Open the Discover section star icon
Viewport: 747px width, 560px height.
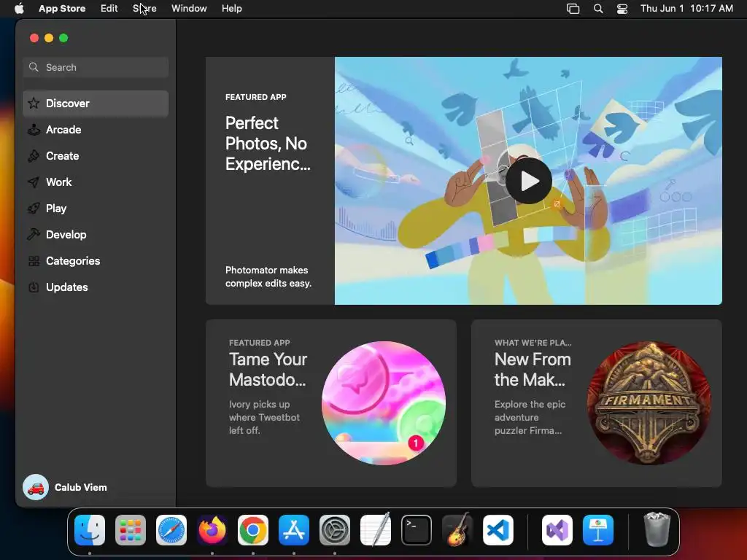point(34,104)
